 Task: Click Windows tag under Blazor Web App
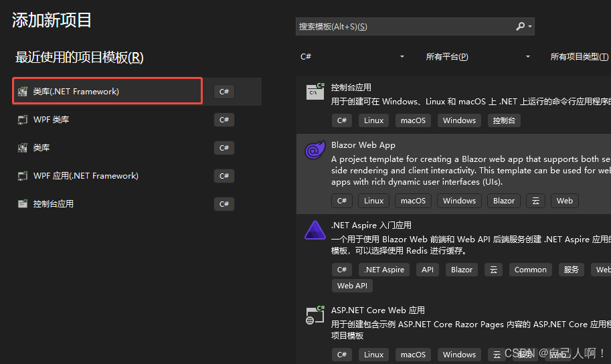[x=459, y=201]
